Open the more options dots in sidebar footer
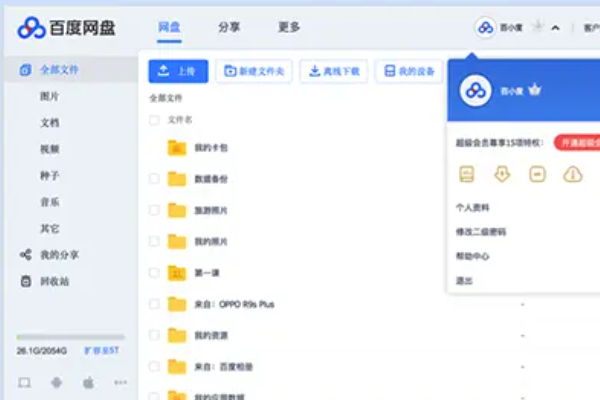Image resolution: width=600 pixels, height=400 pixels. (121, 382)
